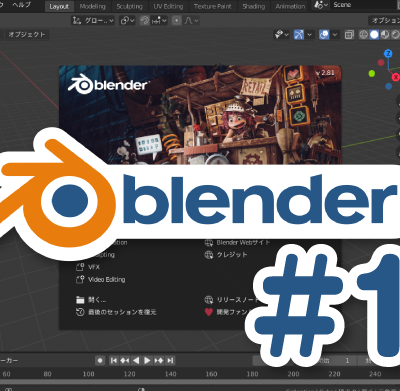
Task: Open the Texture Paint workspace tab
Action: pyautogui.click(x=212, y=6)
